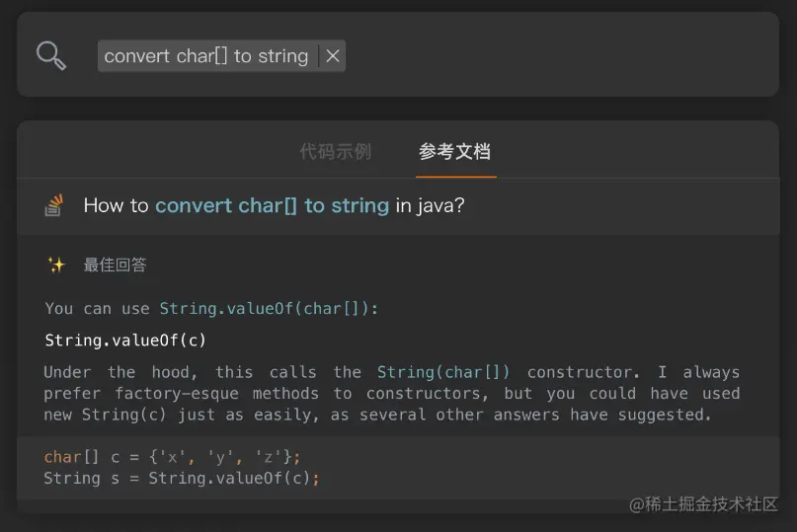Viewport: 797px width, 532px height.
Task: Open the "How to convert char[] to string in java?" question
Action: 274,205
